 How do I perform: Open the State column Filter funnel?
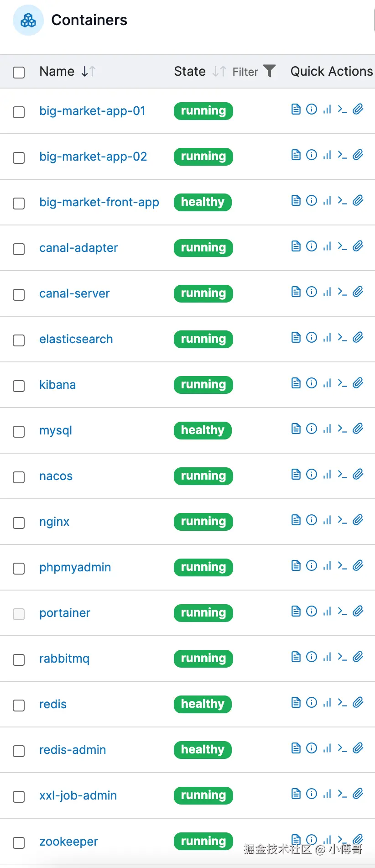tap(270, 71)
